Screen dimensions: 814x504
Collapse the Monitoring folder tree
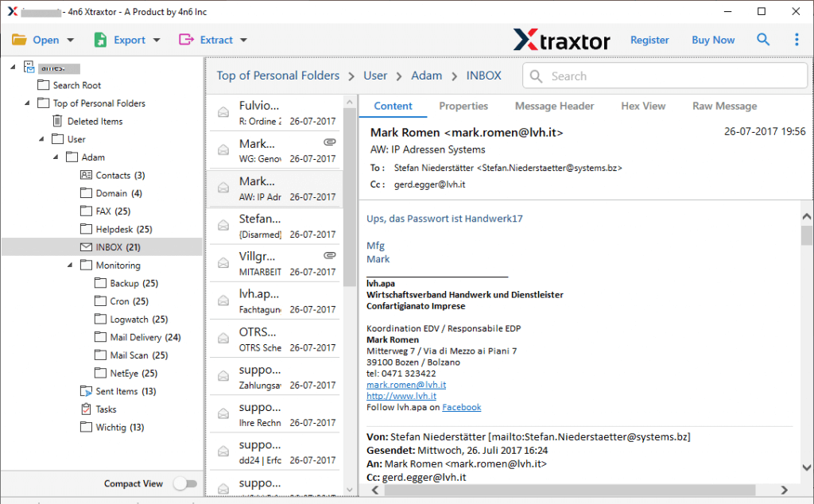pyautogui.click(x=71, y=266)
